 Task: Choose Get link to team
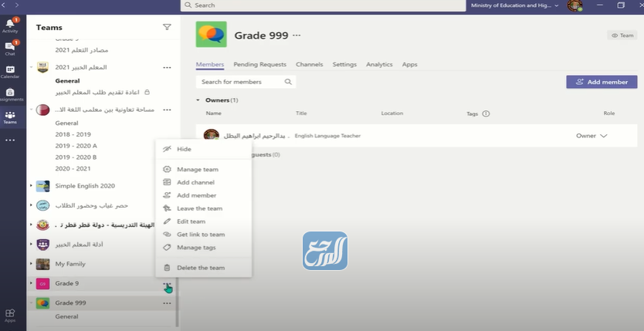pyautogui.click(x=203, y=235)
